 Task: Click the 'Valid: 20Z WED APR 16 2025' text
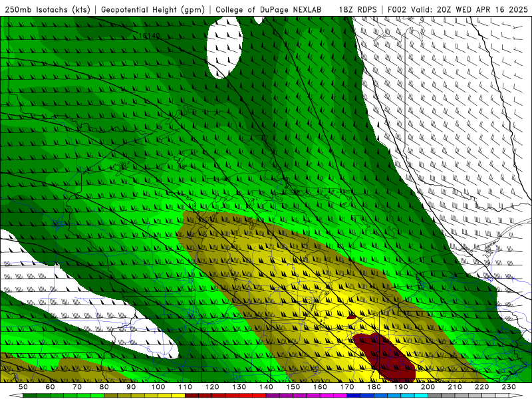click(469, 10)
